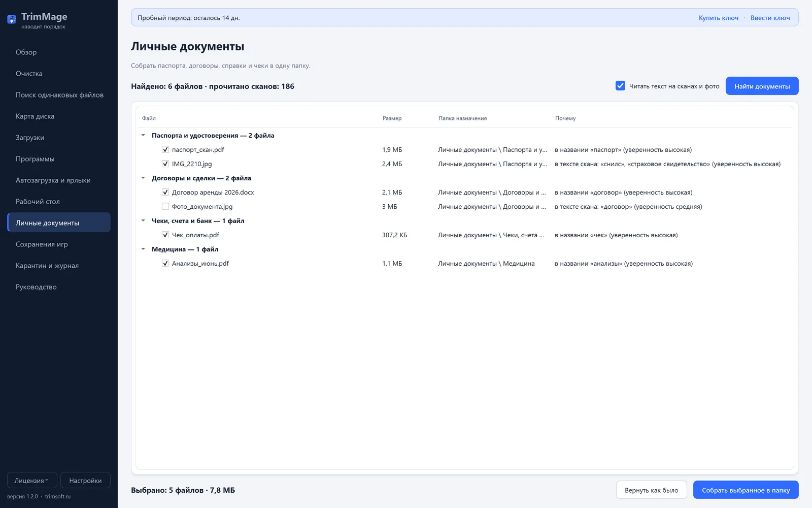Click «Личные документы \ Медицина» destination
812x508 pixels.
[486, 263]
